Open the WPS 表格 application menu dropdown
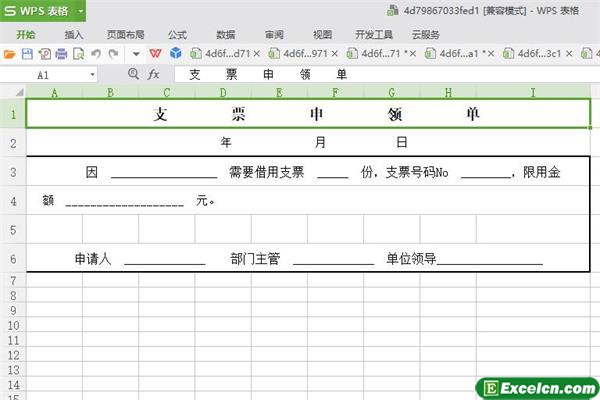Screen dimensions: 600x400 [81, 11]
